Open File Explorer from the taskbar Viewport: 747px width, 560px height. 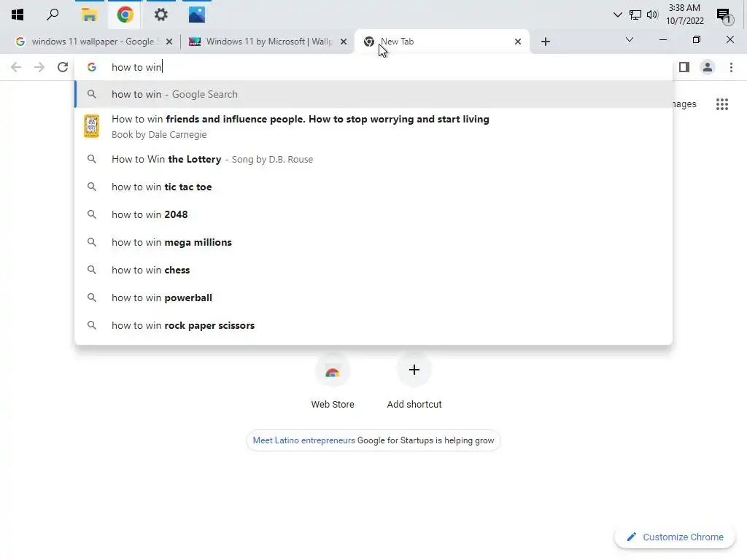89,15
